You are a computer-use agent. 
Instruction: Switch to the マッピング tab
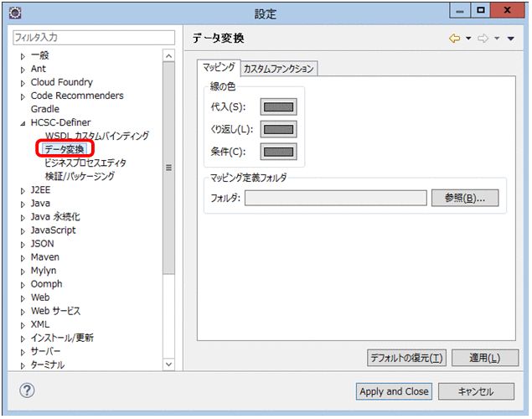point(219,67)
